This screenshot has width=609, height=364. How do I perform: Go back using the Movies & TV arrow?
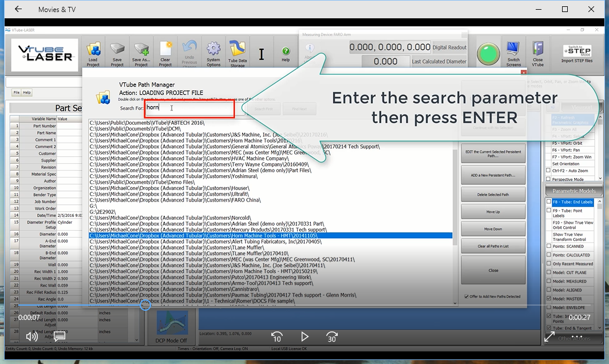click(18, 9)
